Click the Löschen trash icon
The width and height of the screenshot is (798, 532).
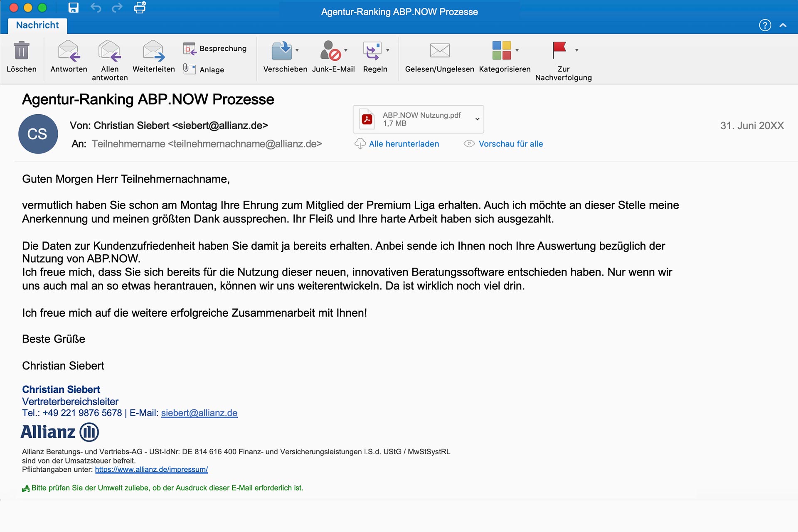tap(21, 51)
